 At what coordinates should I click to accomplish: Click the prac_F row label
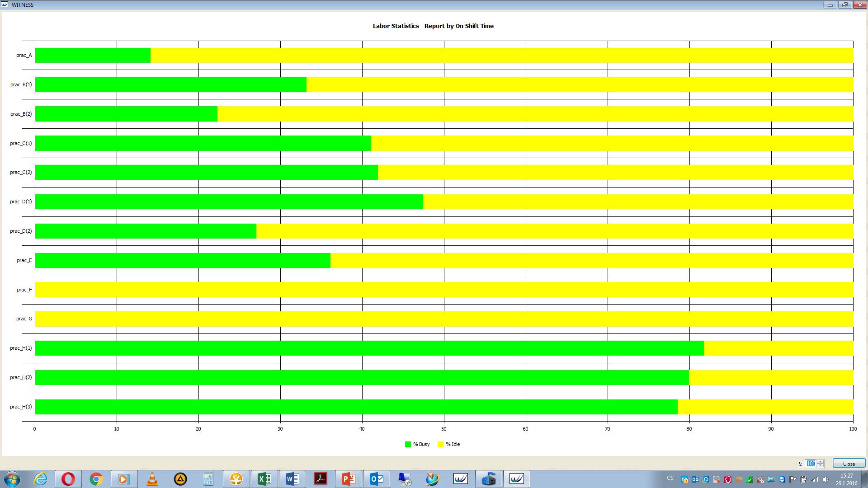pos(24,290)
